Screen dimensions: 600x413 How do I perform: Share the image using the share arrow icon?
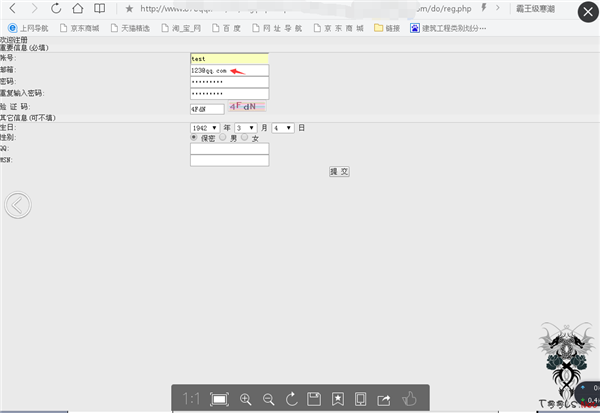point(384,399)
